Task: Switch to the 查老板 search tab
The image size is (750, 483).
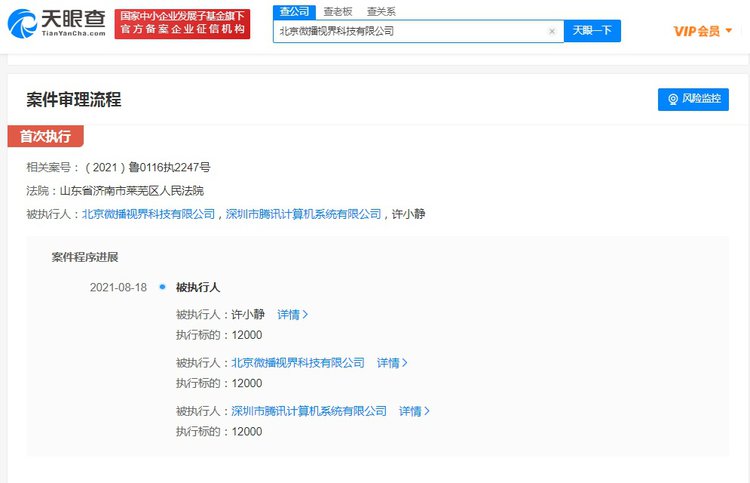Action: coord(338,12)
